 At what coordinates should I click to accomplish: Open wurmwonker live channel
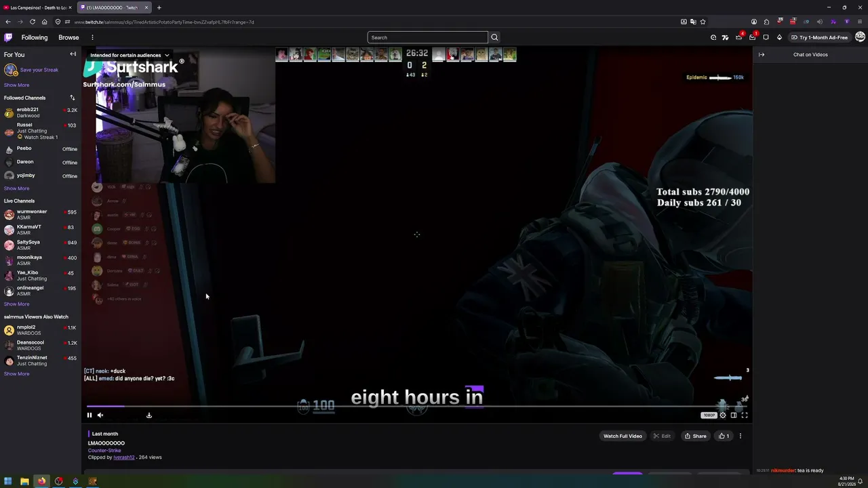41,214
